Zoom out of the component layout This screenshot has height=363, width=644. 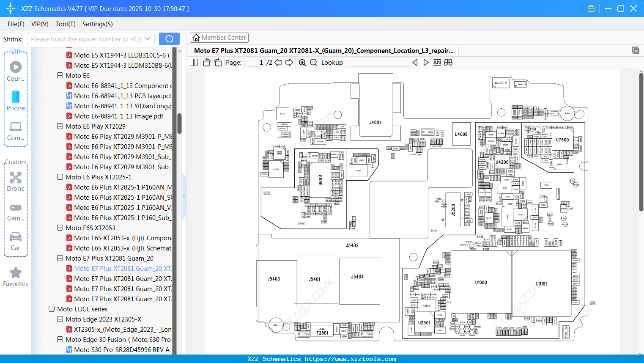pyautogui.click(x=313, y=63)
